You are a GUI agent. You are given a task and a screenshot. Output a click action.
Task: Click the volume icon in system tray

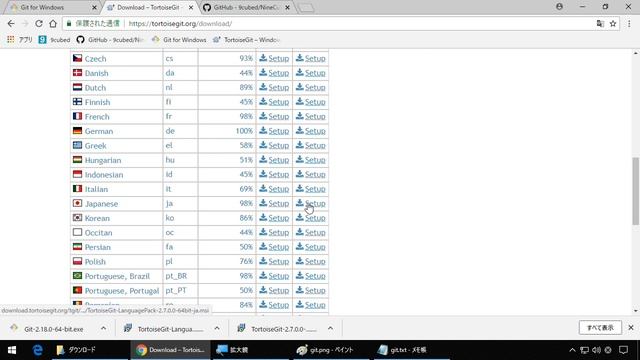tap(596, 350)
